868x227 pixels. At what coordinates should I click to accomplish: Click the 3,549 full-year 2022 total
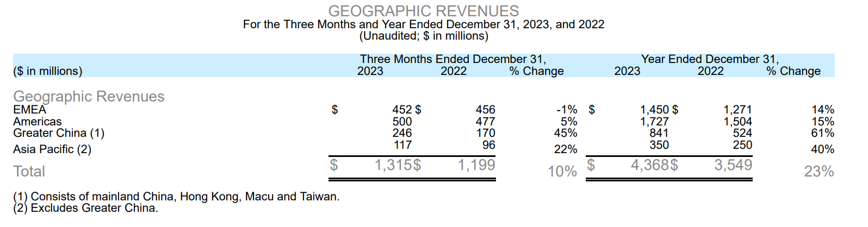click(733, 165)
